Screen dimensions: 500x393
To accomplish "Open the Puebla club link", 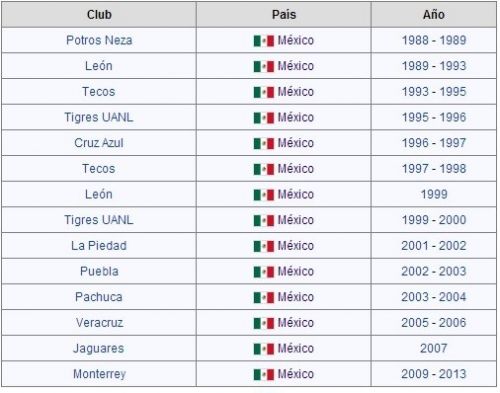I will [99, 271].
